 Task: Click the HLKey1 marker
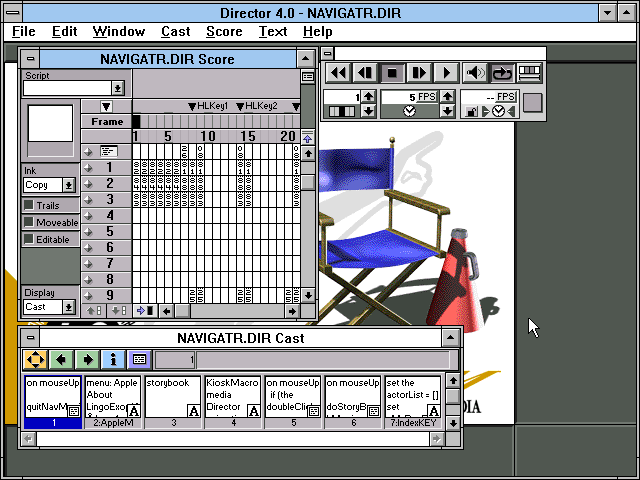pos(208,106)
